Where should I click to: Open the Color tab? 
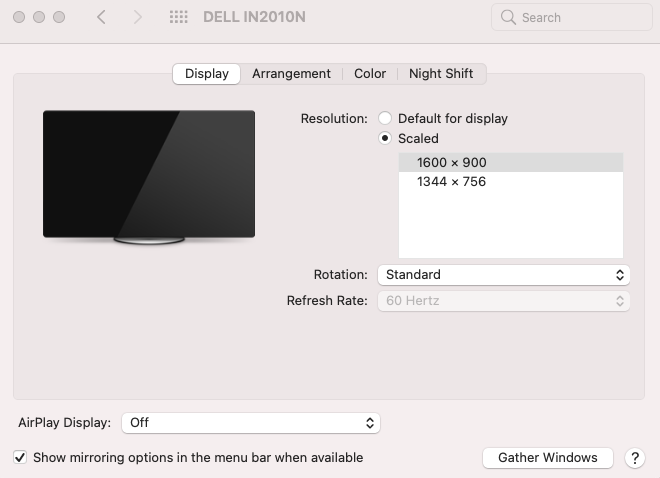pyautogui.click(x=370, y=74)
